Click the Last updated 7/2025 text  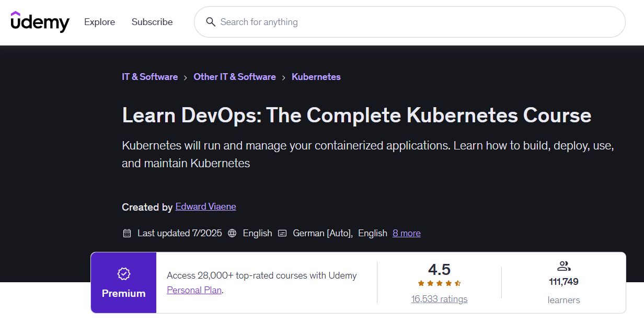tap(180, 233)
